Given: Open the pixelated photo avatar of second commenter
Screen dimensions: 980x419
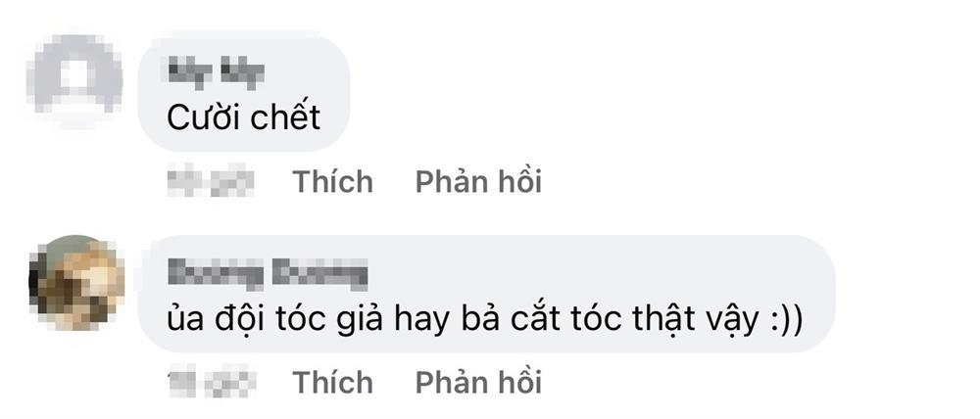Looking at the screenshot, I should [75, 282].
